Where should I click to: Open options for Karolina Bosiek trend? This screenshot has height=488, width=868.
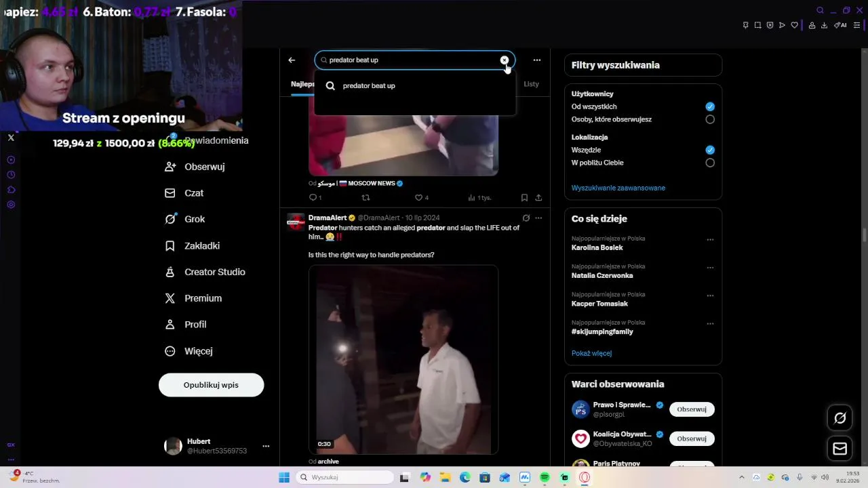tap(710, 240)
